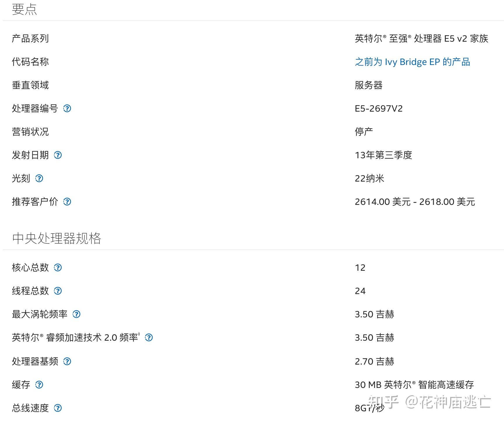This screenshot has width=504, height=422.
Task: Click the 3.50 吉赫 value for 最大涡轮频率
Action: [x=374, y=314]
